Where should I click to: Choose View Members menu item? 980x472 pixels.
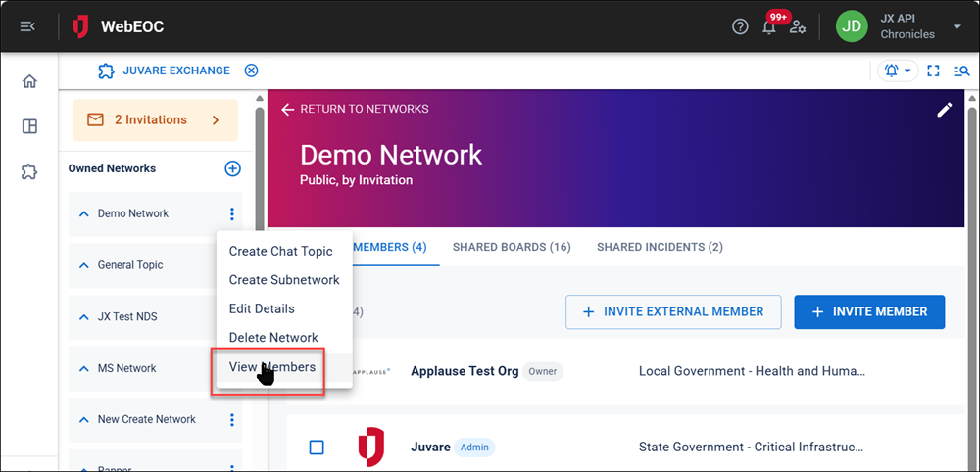284,367
